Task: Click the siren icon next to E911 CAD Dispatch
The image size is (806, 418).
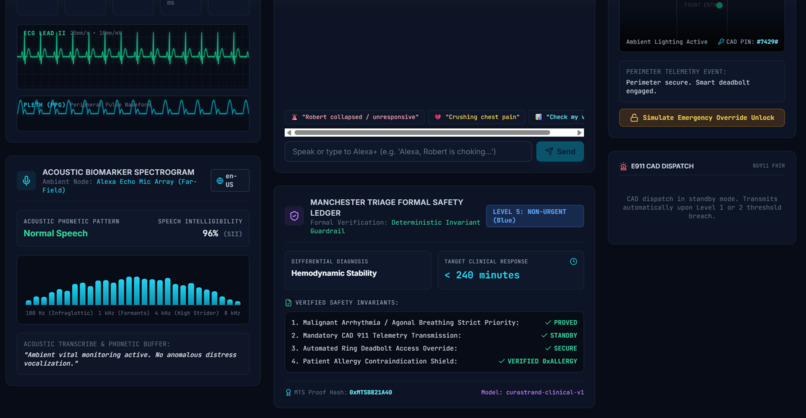Action: (623, 166)
